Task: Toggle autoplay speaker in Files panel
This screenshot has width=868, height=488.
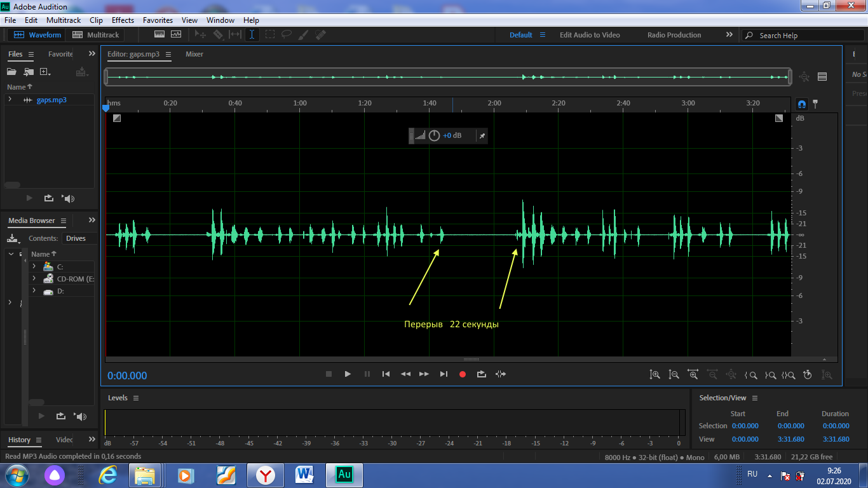Action: point(69,199)
